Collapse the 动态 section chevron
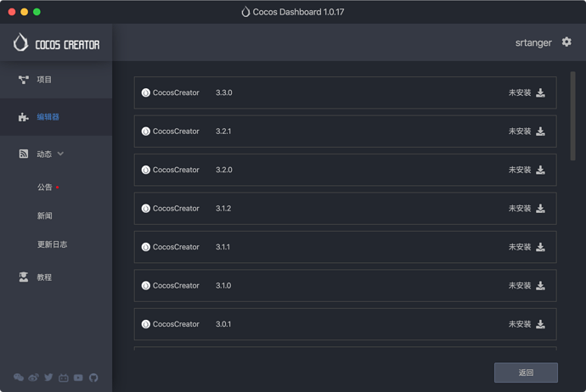 60,154
